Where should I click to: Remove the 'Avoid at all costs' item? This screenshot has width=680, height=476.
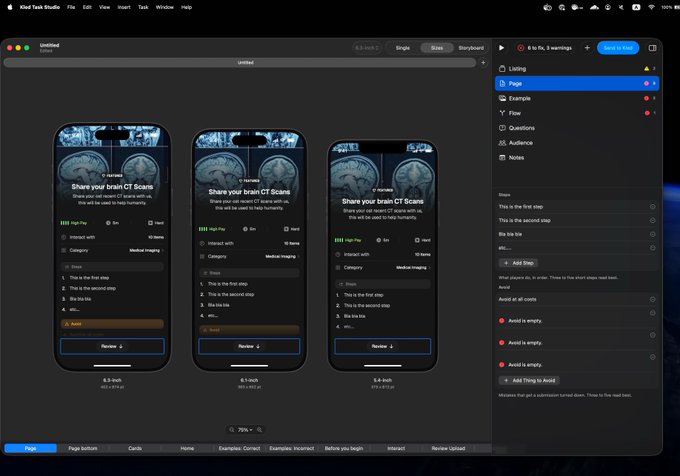[652, 299]
